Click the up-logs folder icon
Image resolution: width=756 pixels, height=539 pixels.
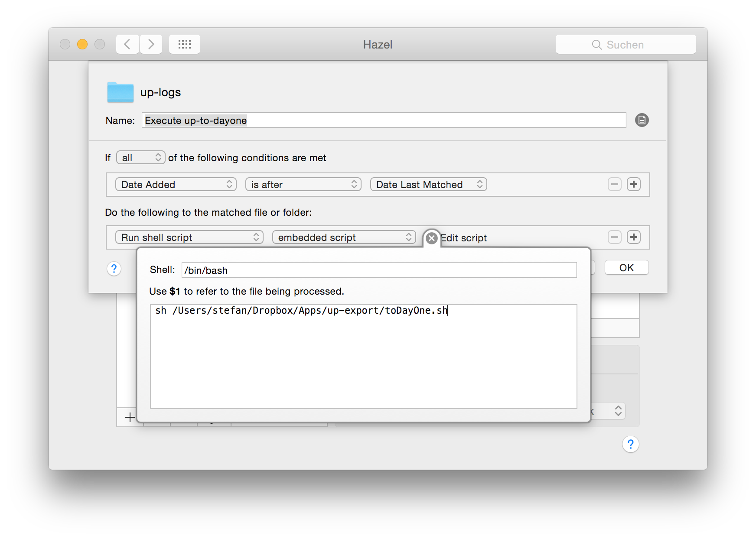tap(120, 92)
